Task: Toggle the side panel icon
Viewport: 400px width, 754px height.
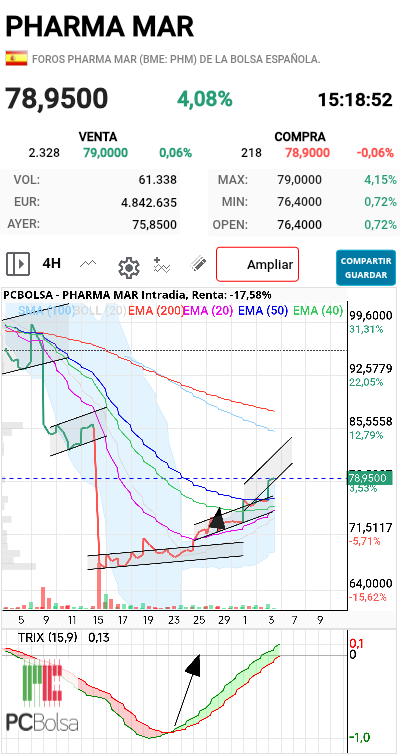Action: 18,264
